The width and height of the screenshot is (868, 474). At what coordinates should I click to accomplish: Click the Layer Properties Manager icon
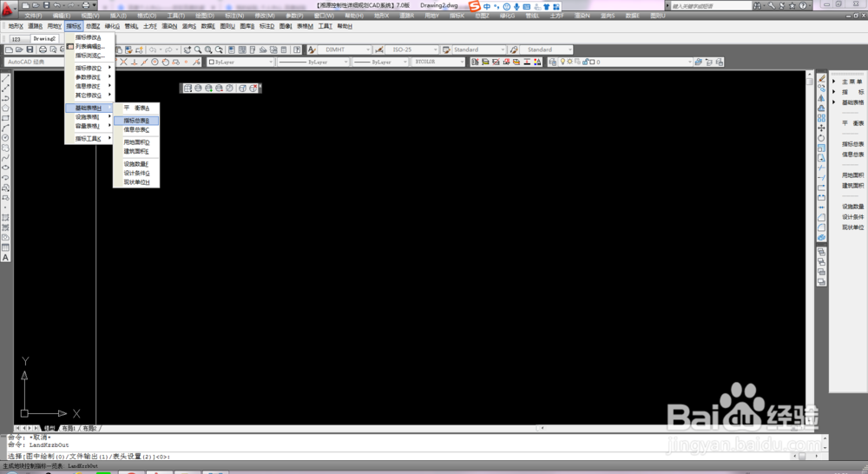point(552,62)
